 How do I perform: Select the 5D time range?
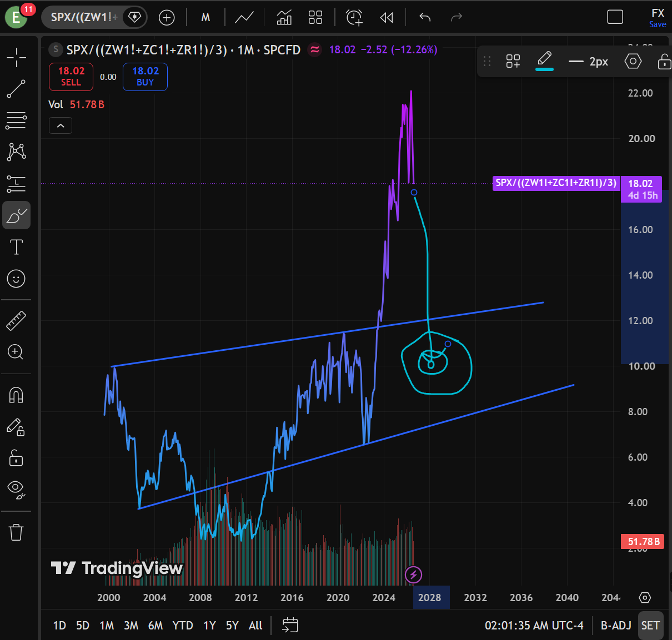click(x=83, y=626)
